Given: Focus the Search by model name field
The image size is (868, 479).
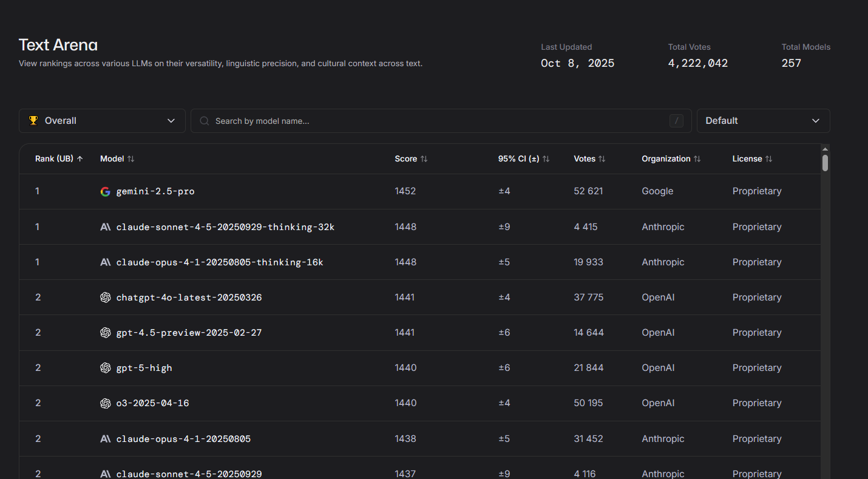Looking at the screenshot, I should [441, 121].
